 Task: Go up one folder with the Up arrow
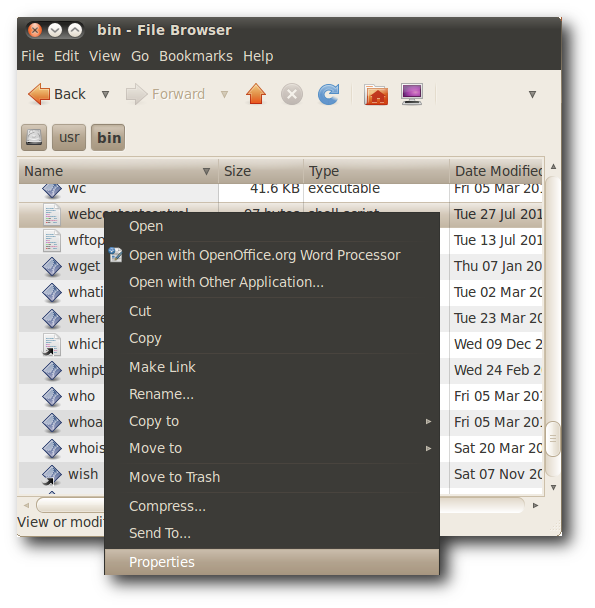[256, 94]
